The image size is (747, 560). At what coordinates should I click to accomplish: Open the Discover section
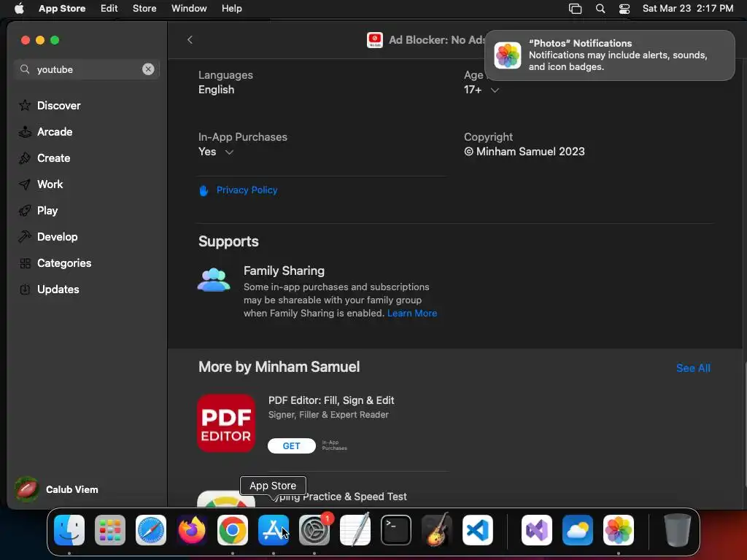[x=58, y=106]
